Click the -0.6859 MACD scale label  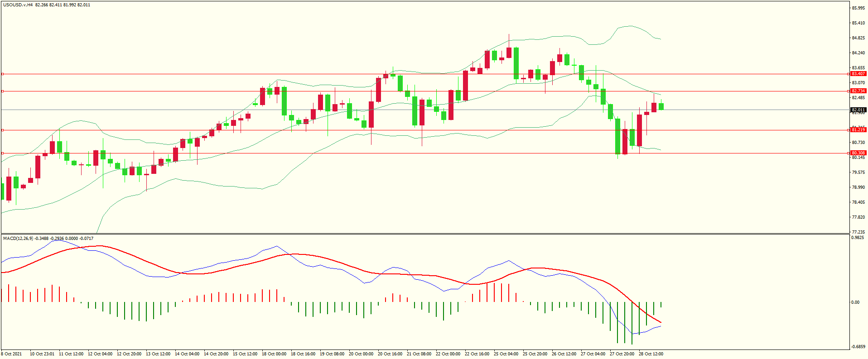[858, 347]
